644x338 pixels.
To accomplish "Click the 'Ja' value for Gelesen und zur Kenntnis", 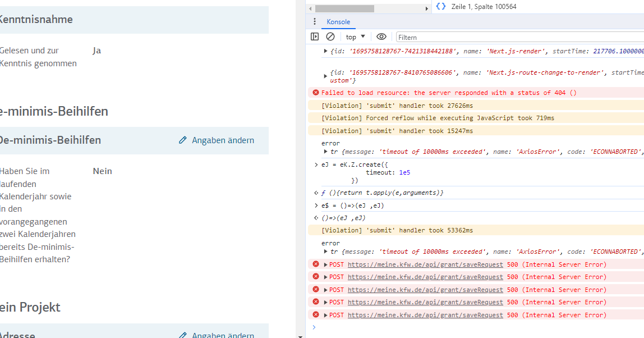I will tap(97, 51).
